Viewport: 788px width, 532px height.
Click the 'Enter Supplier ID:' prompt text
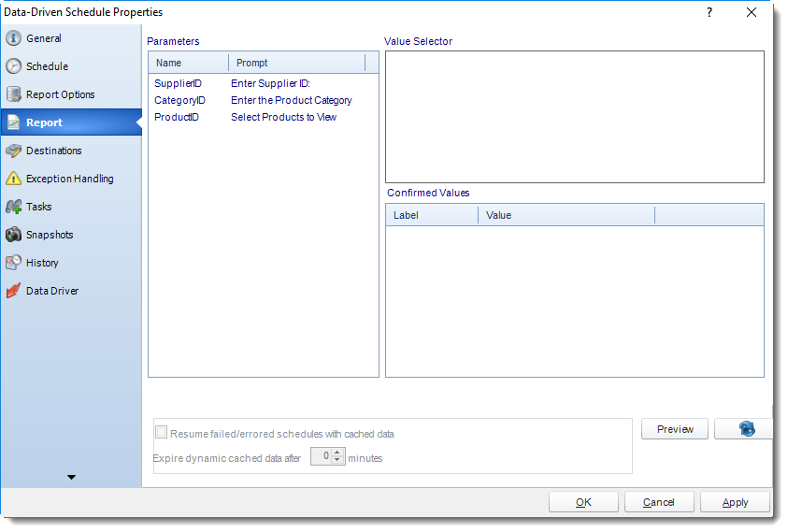(x=270, y=83)
